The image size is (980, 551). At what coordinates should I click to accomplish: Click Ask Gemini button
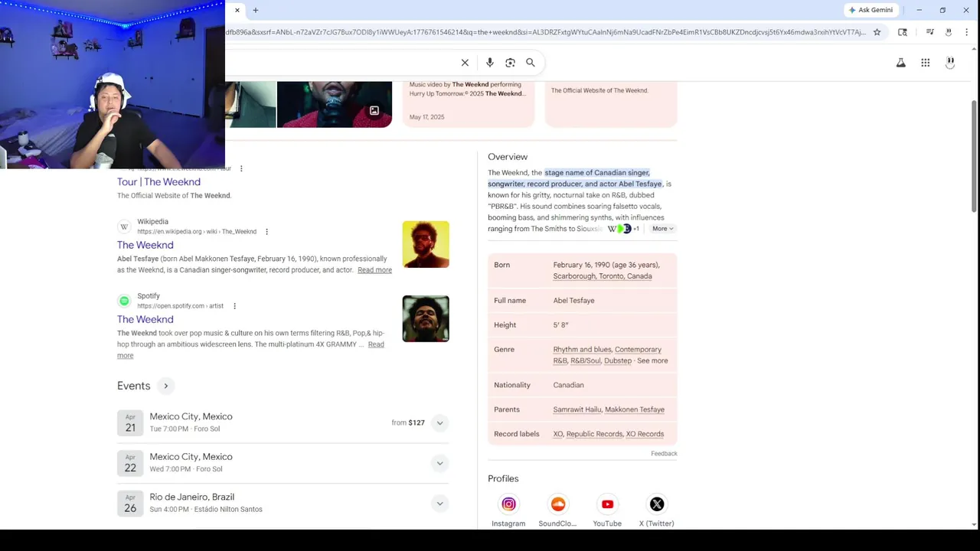point(871,10)
